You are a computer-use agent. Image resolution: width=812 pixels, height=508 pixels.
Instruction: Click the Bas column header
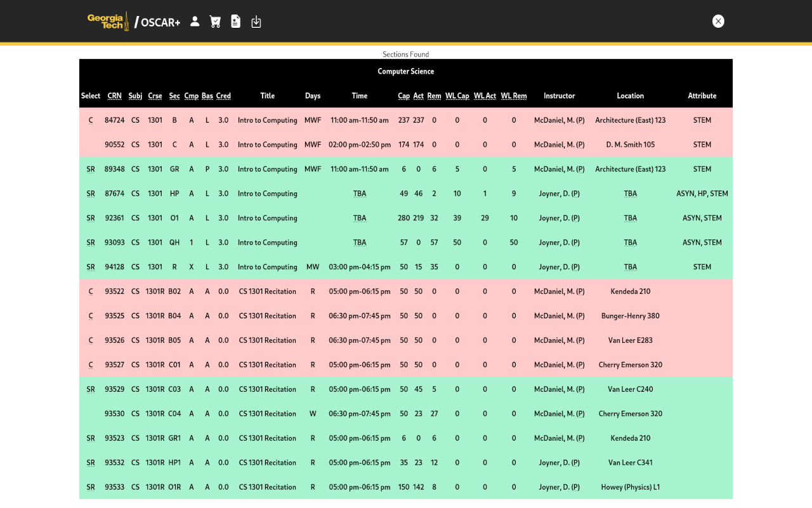pos(207,96)
